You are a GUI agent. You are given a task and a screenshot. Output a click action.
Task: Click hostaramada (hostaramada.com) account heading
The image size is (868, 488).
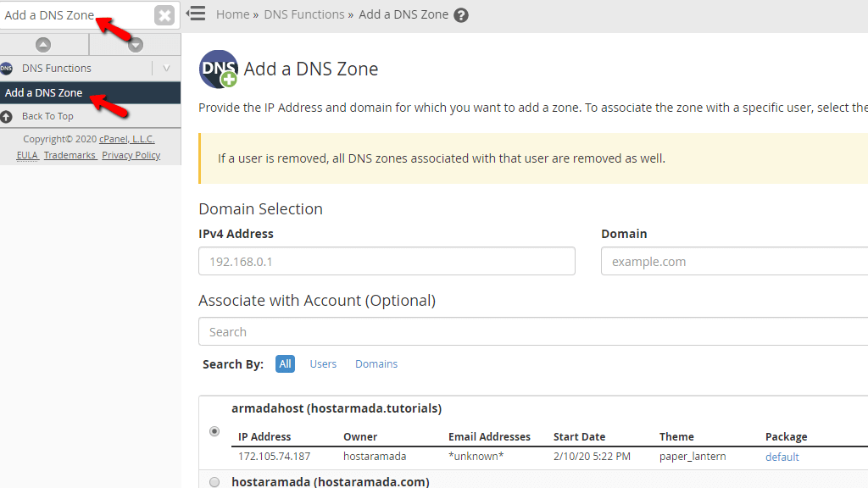click(331, 482)
